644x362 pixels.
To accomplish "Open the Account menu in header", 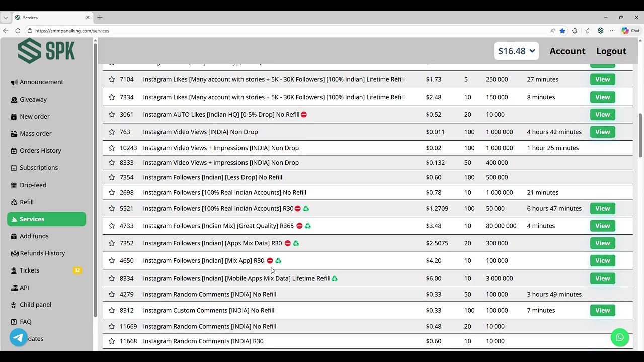I will (x=568, y=51).
